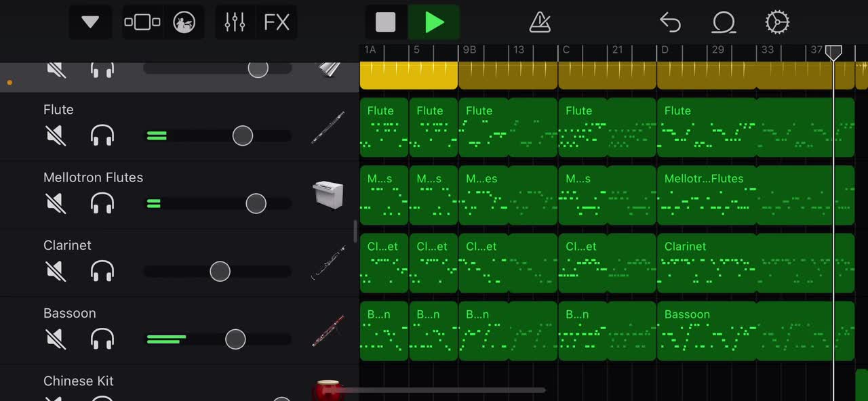This screenshot has width=868, height=401.
Task: Open the FX panel
Action: tap(277, 22)
